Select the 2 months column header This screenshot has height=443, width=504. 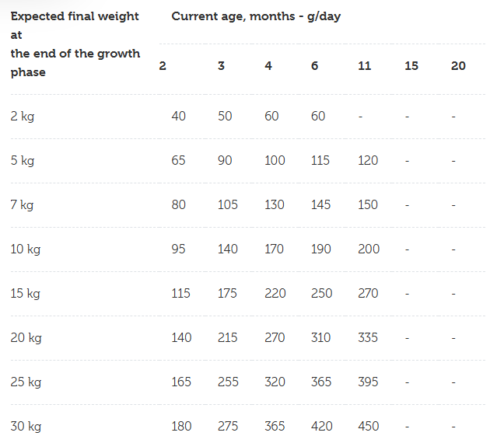pos(163,66)
